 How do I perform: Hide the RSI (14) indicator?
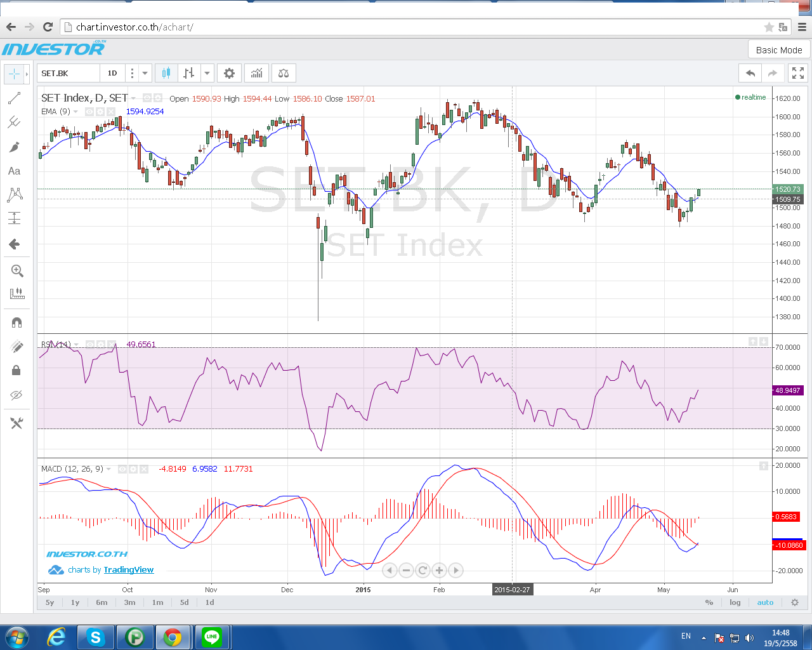pos(89,345)
